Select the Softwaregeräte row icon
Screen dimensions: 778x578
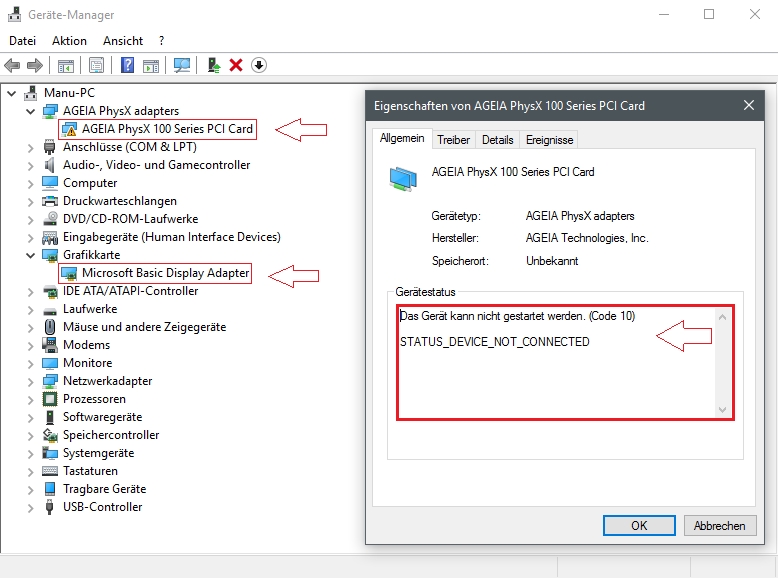tap(50, 417)
